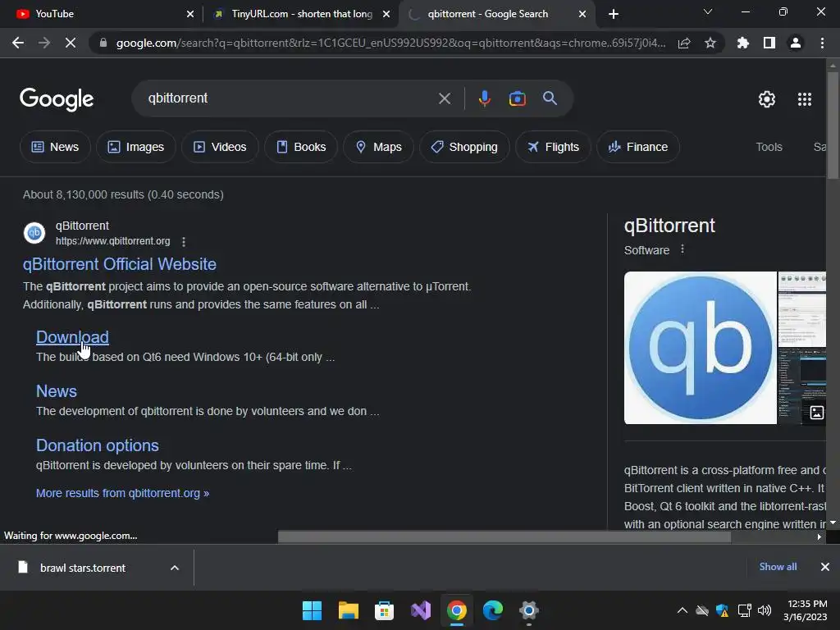Switch to the YouTube tab
This screenshot has width=840, height=630.
click(100, 14)
